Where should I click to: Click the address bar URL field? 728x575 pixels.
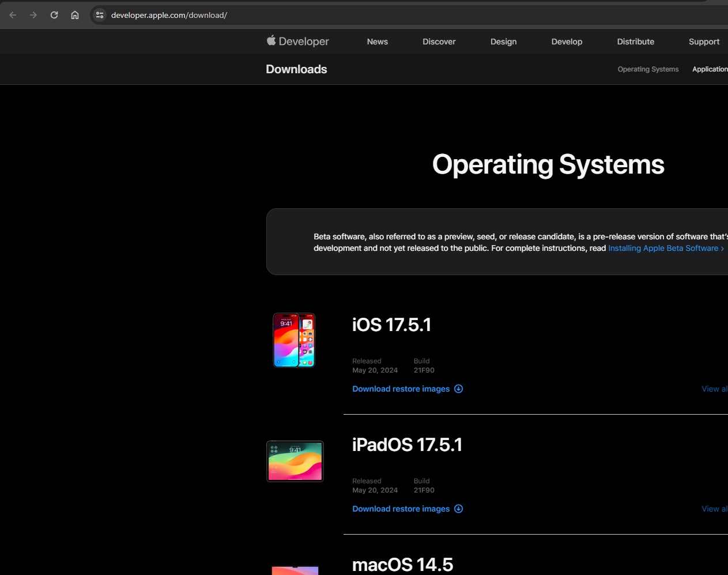tap(409, 15)
